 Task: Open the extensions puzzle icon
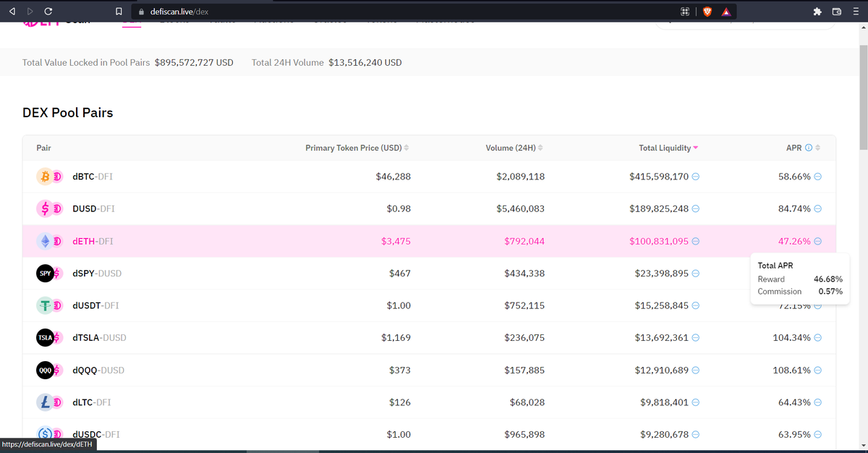[818, 12]
